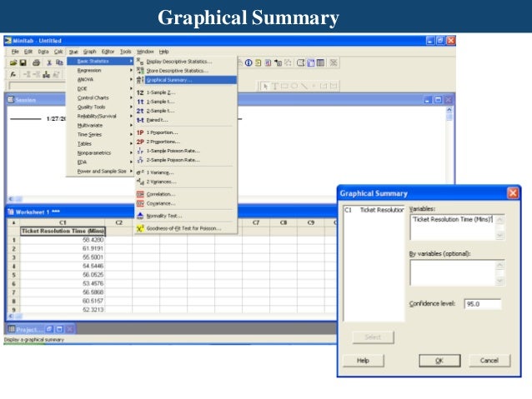Choose Graphical Summary menu item
Image resolution: width=532 pixels, height=399 pixels.
click(186, 80)
